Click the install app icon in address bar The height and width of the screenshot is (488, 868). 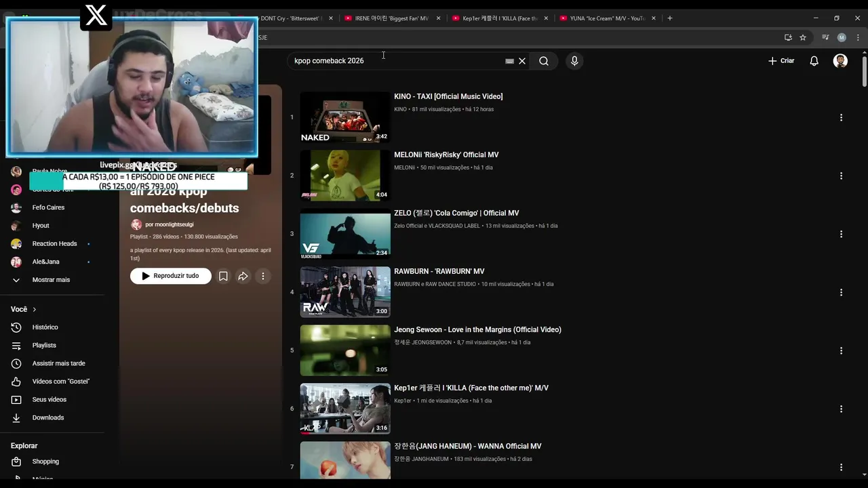click(x=788, y=37)
